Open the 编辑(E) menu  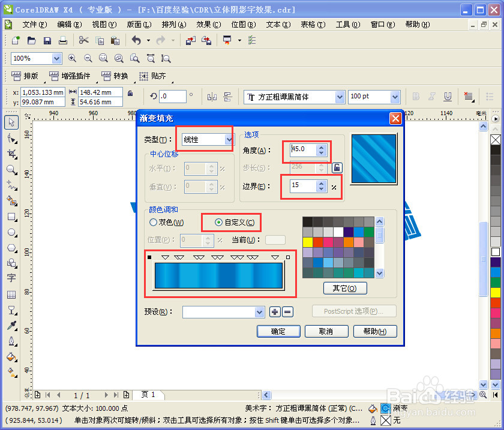(x=70, y=25)
